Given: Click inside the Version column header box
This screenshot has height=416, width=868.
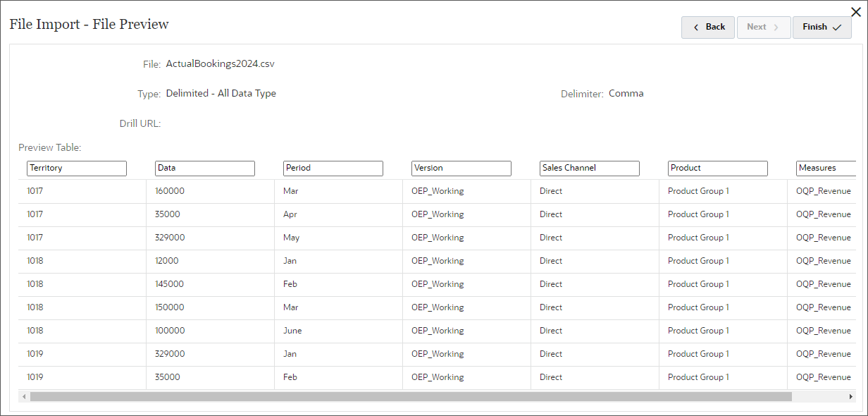Looking at the screenshot, I should [x=461, y=168].
